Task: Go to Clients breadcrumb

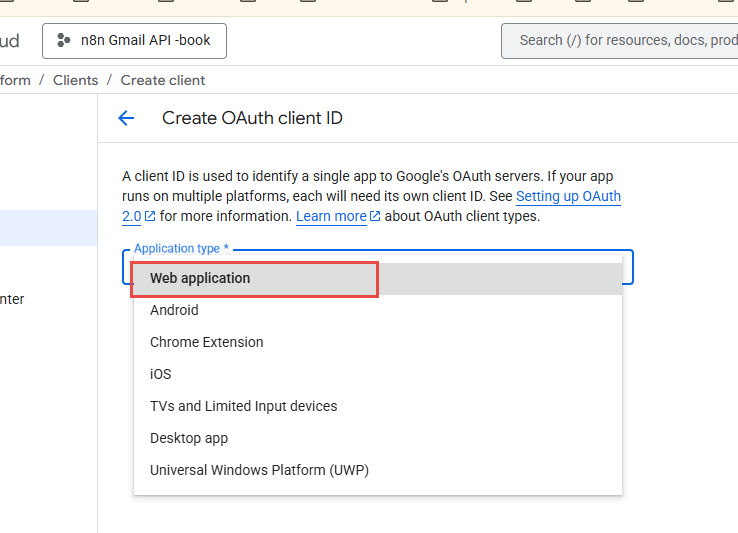Action: pyautogui.click(x=75, y=80)
